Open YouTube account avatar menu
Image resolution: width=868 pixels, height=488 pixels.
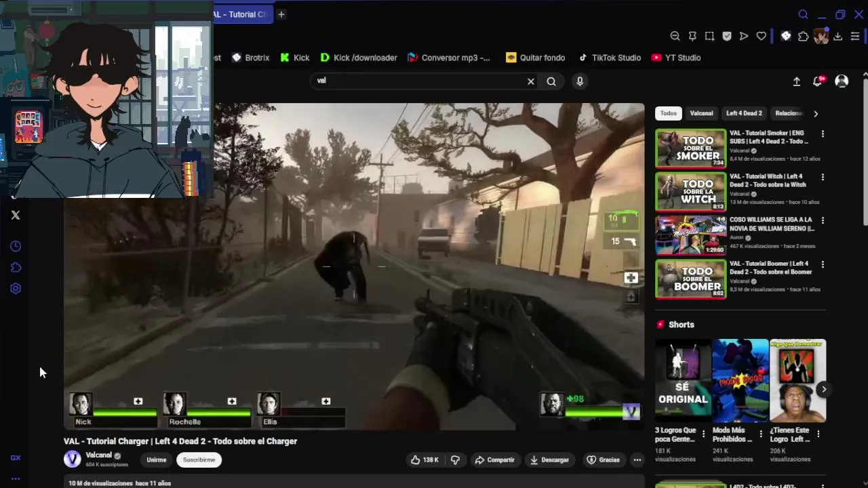(842, 81)
